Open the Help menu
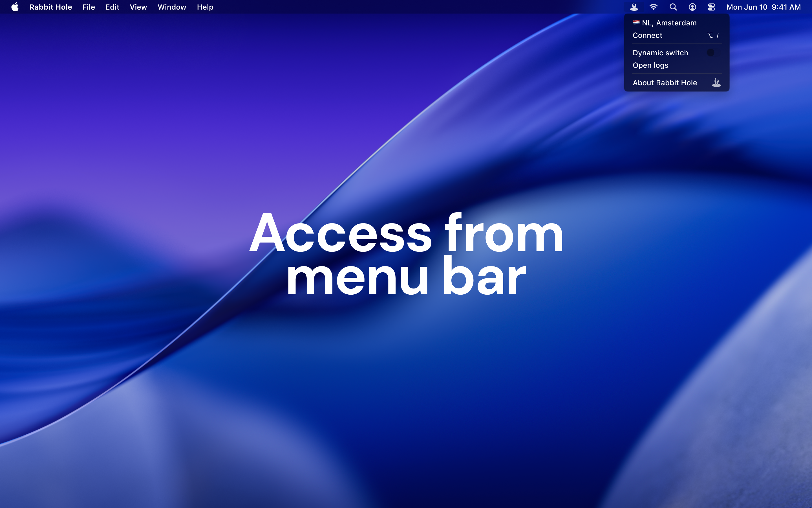Screen dimensions: 812x508 pos(205,7)
